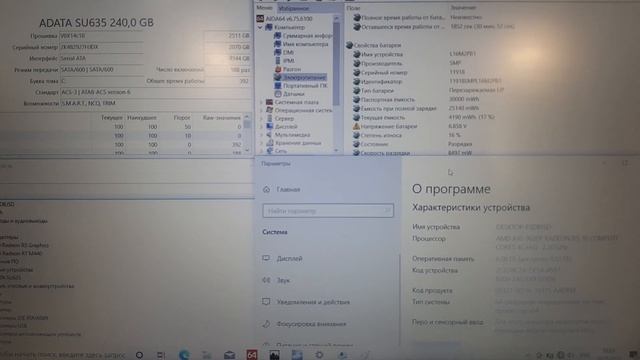Click Cortana circle on taskbar

coord(139,355)
